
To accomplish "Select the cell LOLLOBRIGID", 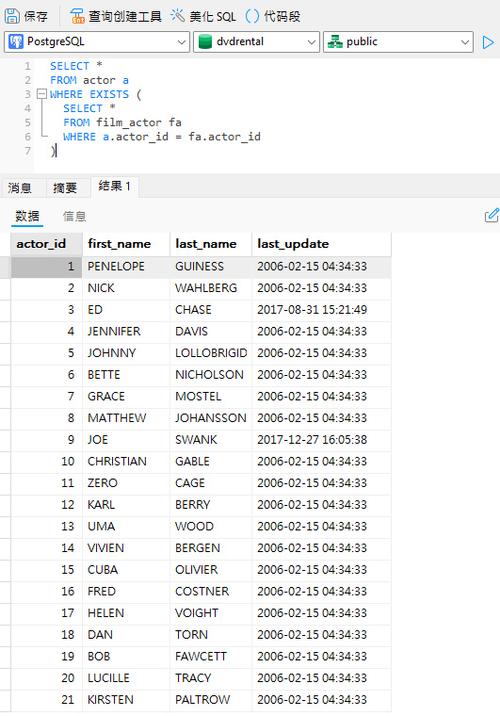I will point(211,353).
